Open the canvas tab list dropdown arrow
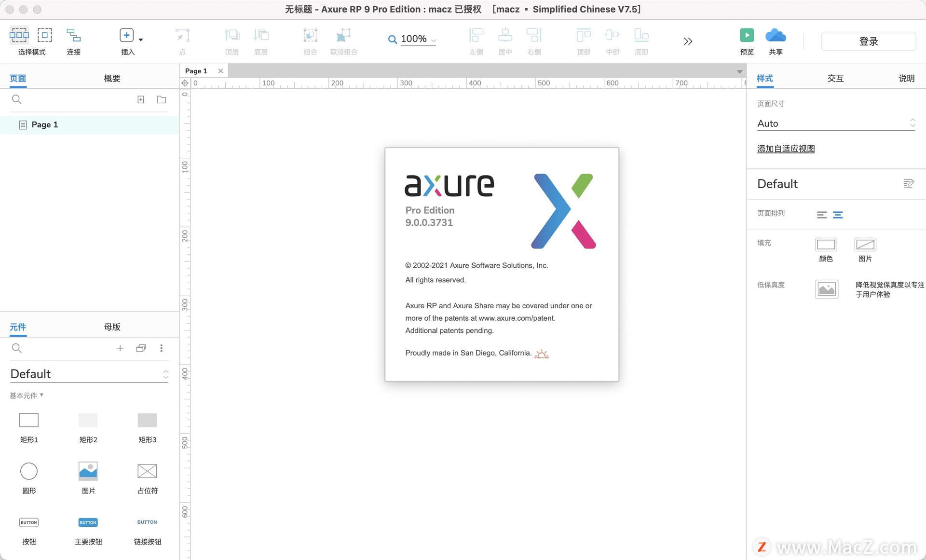This screenshot has width=926, height=560. pyautogui.click(x=739, y=72)
